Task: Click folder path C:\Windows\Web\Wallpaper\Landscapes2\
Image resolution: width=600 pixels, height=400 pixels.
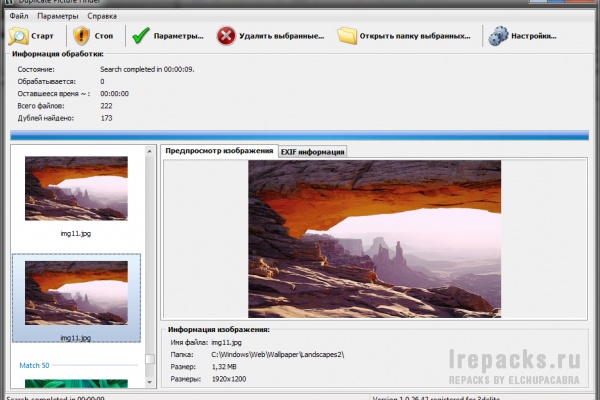Action: click(278, 355)
